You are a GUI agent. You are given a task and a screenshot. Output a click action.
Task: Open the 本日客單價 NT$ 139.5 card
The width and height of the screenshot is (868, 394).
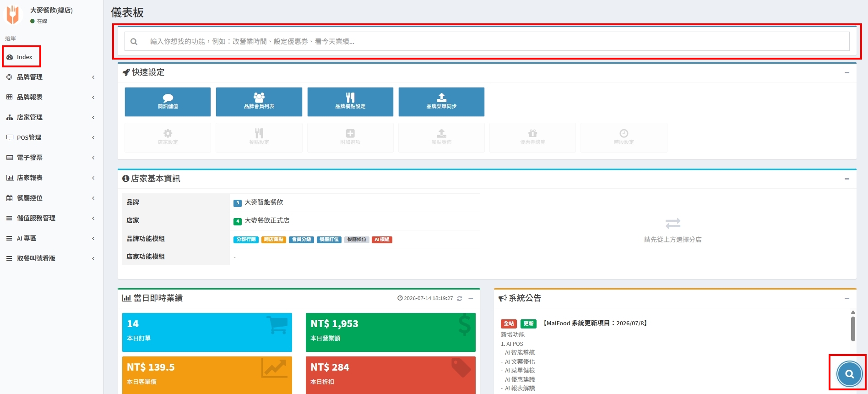pyautogui.click(x=207, y=375)
